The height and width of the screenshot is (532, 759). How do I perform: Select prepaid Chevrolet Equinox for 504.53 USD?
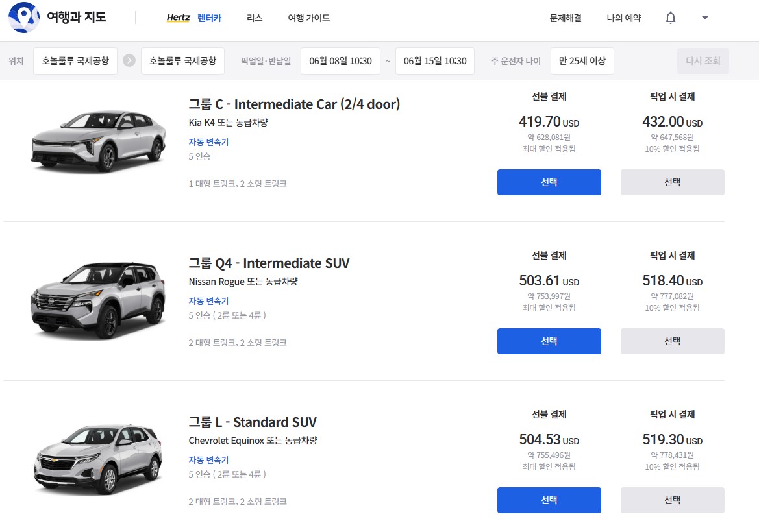pyautogui.click(x=549, y=500)
